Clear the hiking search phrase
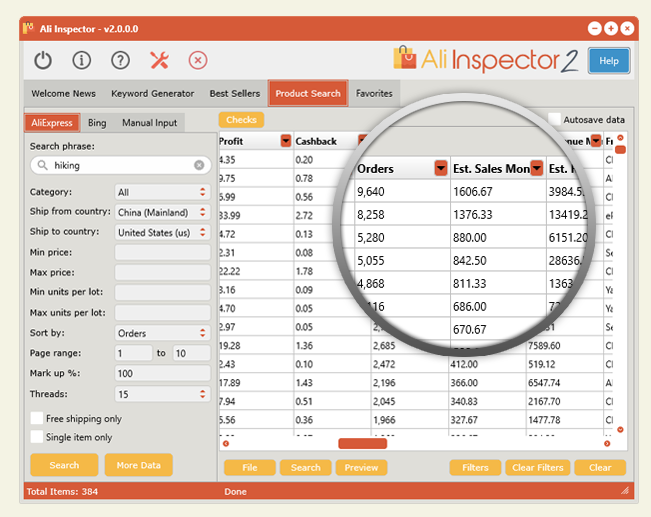Screen dimensions: 651x517 199,165
